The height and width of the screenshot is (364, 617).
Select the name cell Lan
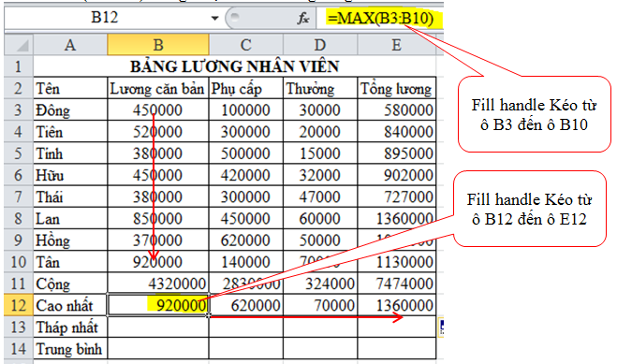(70, 219)
